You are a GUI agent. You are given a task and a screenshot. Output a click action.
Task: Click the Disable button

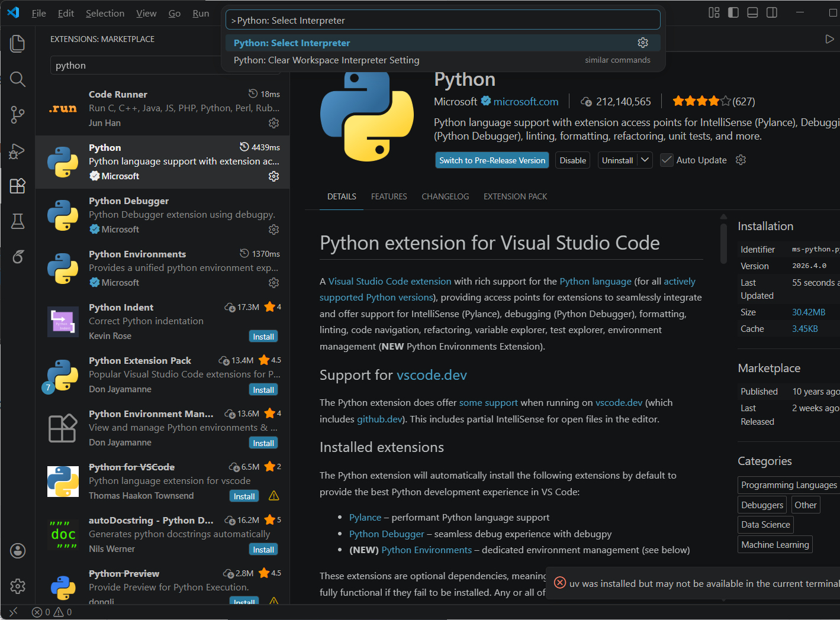click(x=572, y=160)
